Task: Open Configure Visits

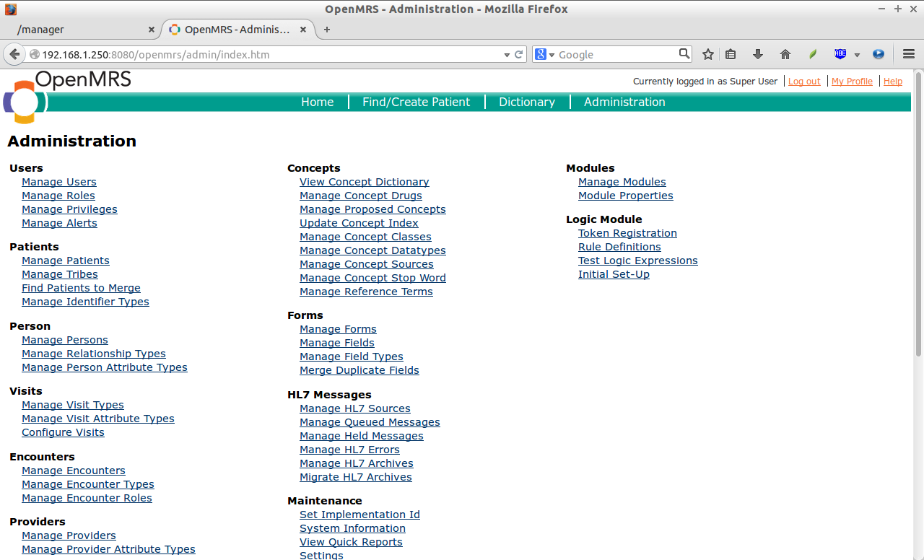Action: pos(63,432)
